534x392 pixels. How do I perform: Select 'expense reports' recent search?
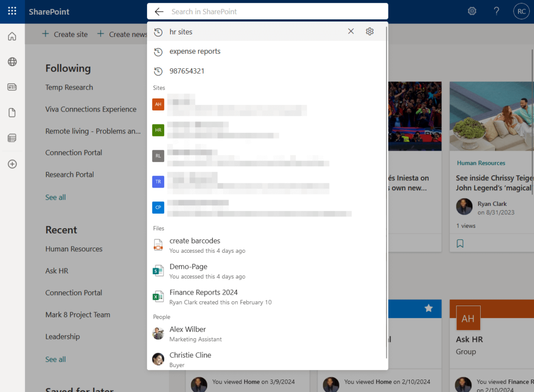pyautogui.click(x=267, y=52)
